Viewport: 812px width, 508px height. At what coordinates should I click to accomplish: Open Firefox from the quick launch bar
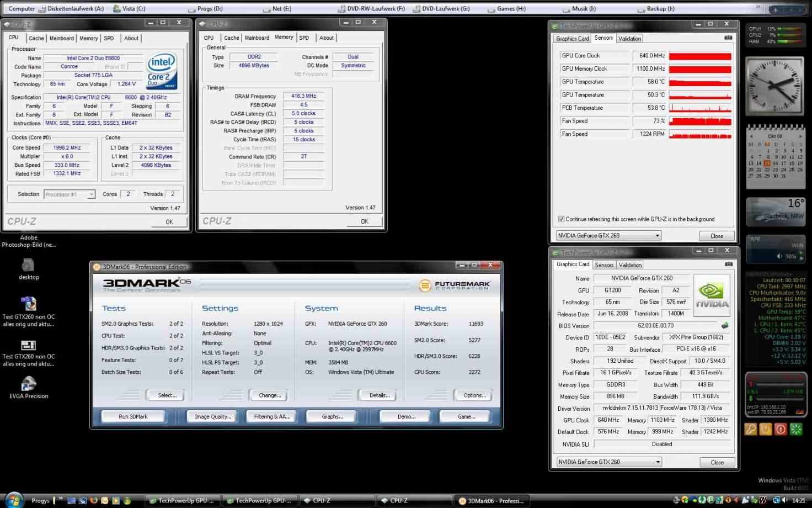pyautogui.click(x=94, y=500)
